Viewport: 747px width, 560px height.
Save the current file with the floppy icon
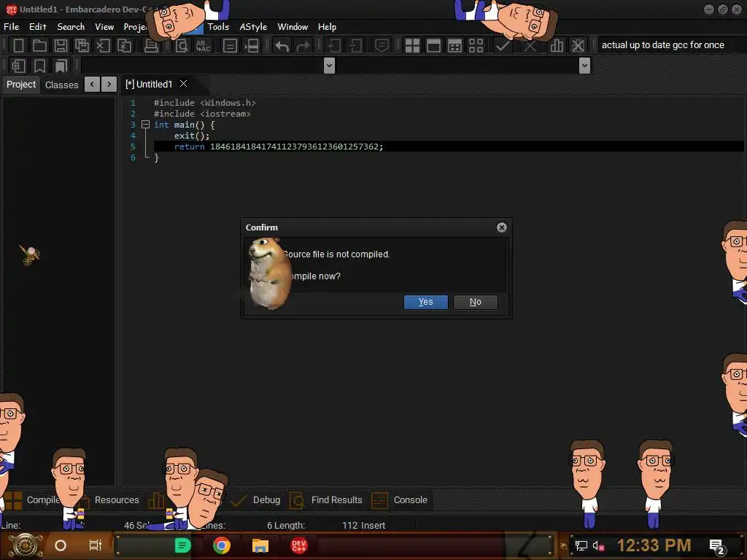61,46
